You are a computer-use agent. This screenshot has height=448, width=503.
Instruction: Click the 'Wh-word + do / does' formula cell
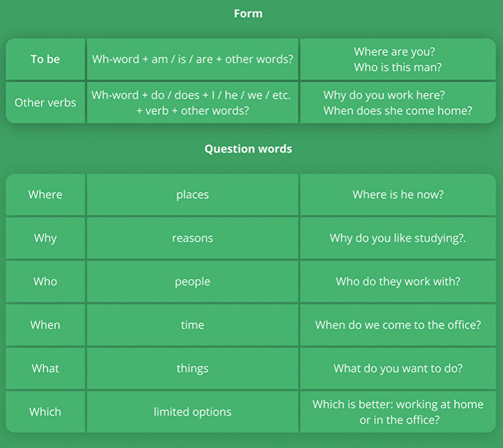(192, 103)
